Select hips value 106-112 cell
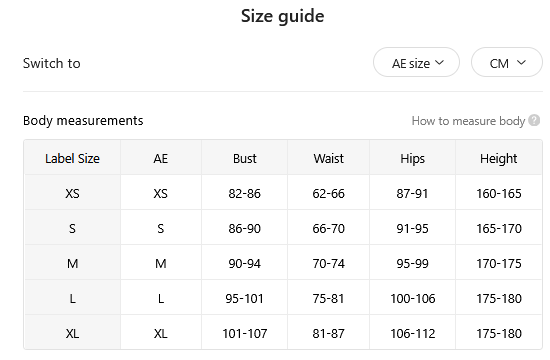Image resolution: width=550 pixels, height=360 pixels. (412, 333)
